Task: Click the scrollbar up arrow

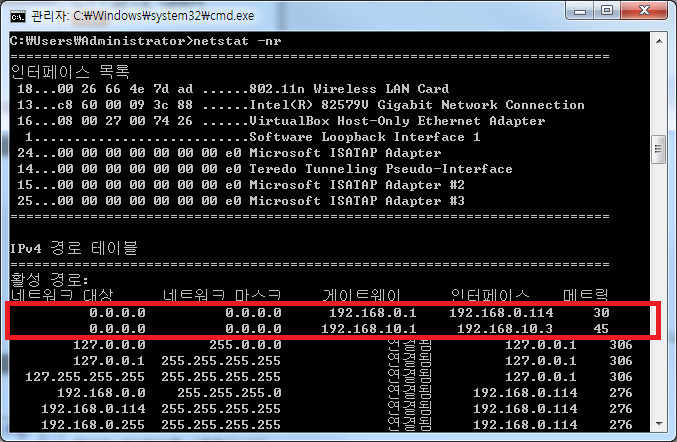Action: click(658, 41)
